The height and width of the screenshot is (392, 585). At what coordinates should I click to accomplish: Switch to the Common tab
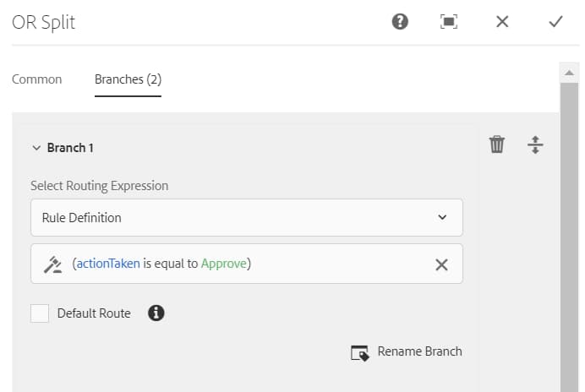point(37,79)
